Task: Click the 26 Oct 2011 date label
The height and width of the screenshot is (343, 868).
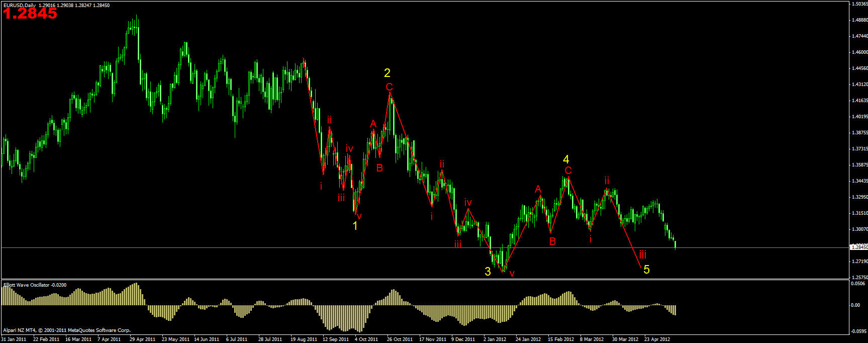Action: click(400, 339)
